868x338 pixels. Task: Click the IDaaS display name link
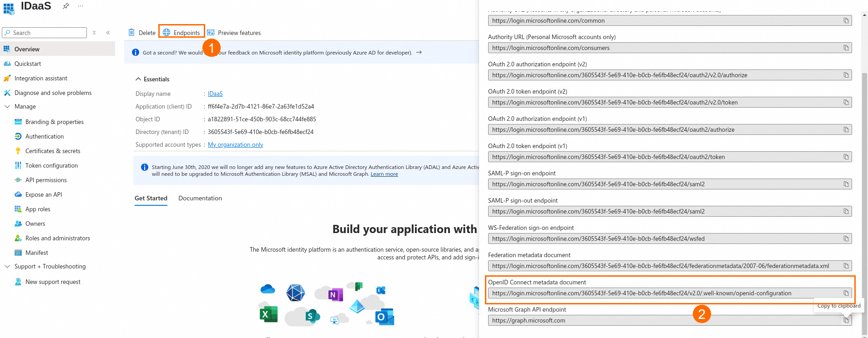click(x=215, y=94)
